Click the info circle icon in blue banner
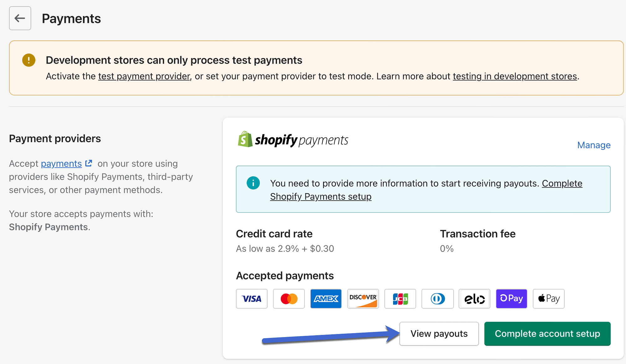626x364 pixels. [252, 182]
